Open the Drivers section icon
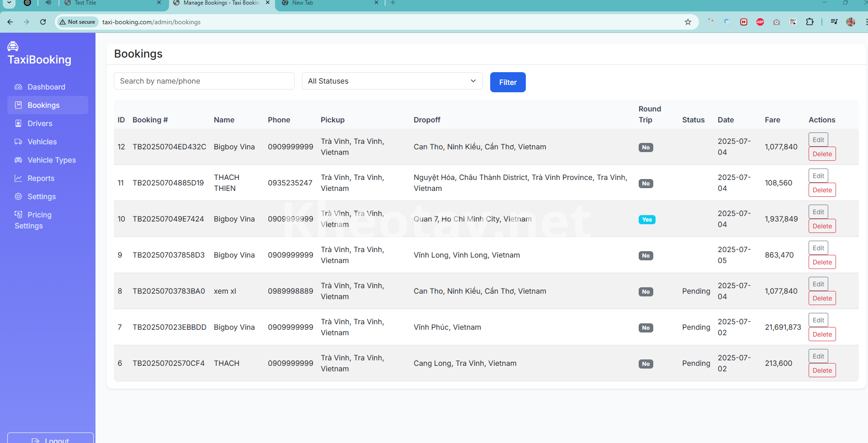Screen dimensions: 868x443 click(18, 123)
